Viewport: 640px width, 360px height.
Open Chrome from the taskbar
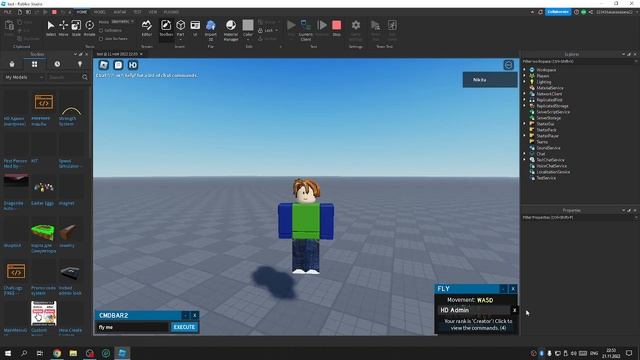pyautogui.click(x=57, y=353)
